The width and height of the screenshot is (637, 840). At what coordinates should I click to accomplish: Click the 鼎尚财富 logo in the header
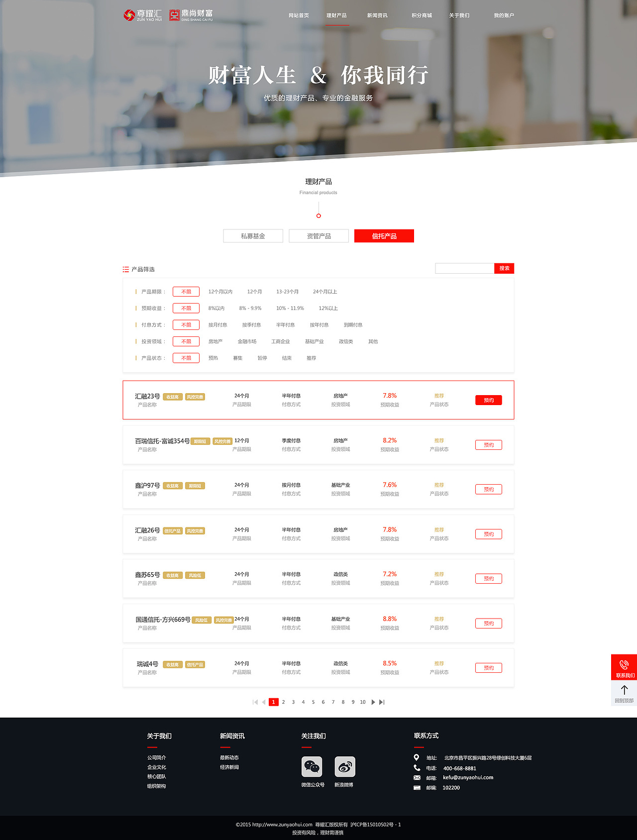191,15
